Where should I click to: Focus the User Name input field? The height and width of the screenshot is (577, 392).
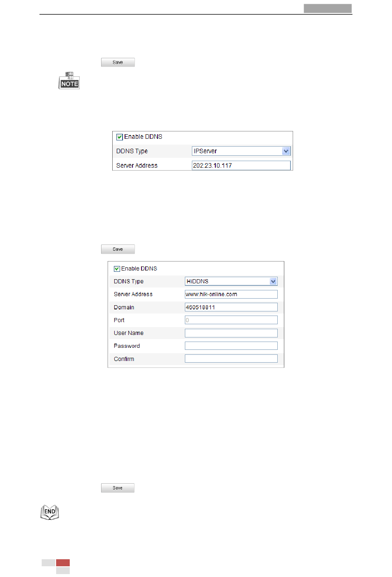231,333
